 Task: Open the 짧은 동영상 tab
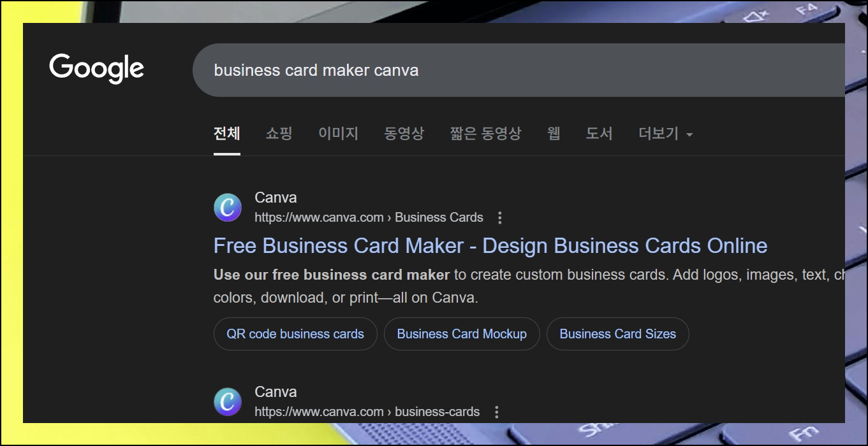pyautogui.click(x=485, y=134)
